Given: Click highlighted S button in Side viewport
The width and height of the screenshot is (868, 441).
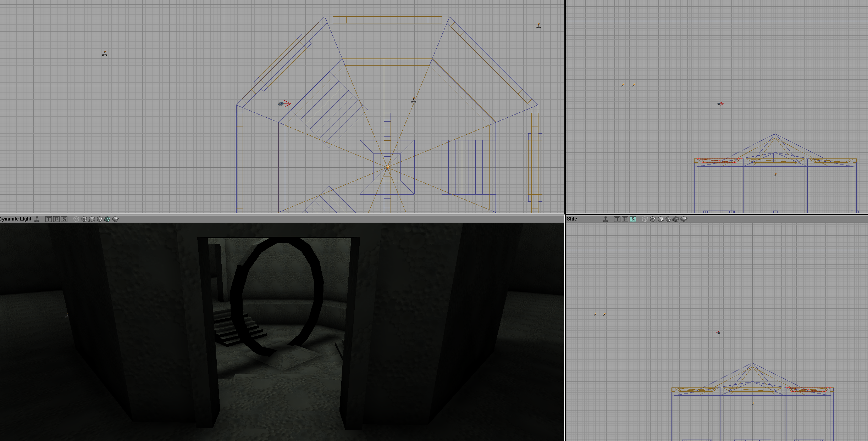Looking at the screenshot, I should point(633,219).
